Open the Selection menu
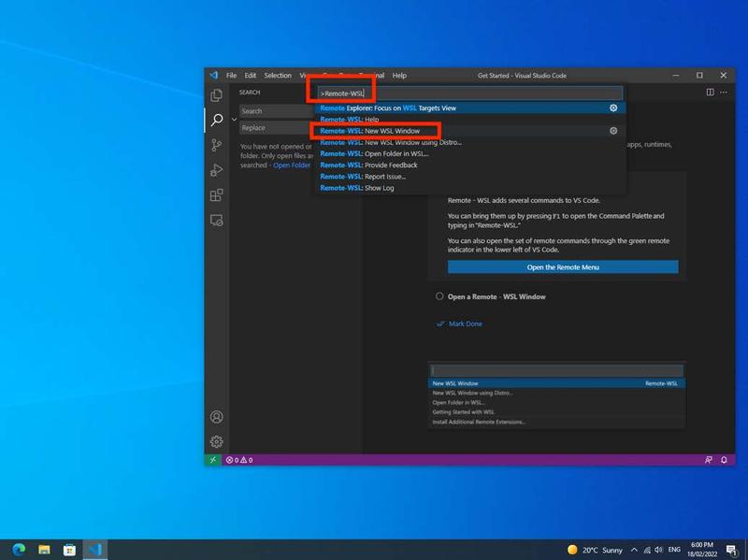 coord(278,76)
